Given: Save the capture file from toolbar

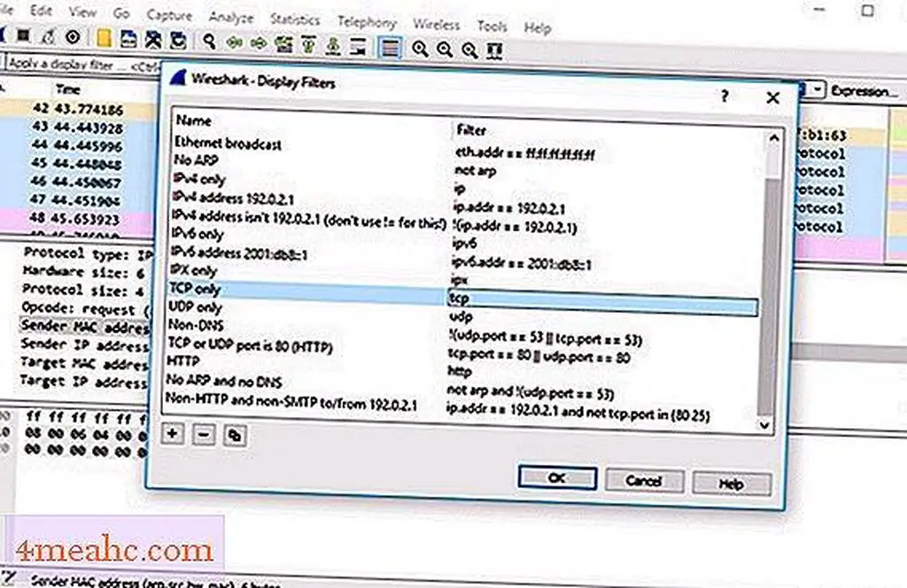Looking at the screenshot, I should pos(128,39).
